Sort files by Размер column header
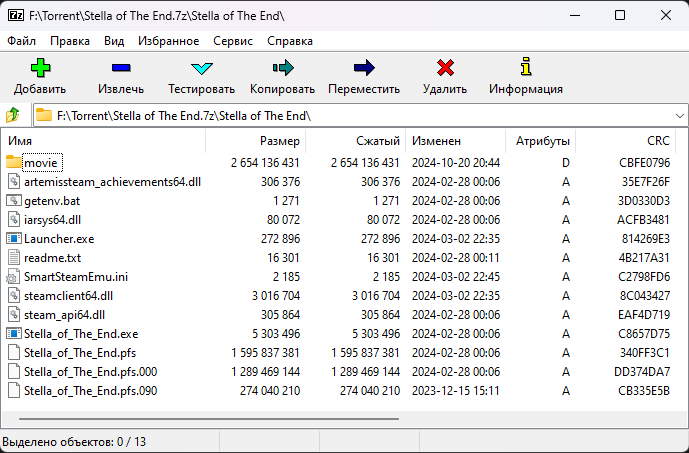This screenshot has width=689, height=453. click(x=279, y=141)
